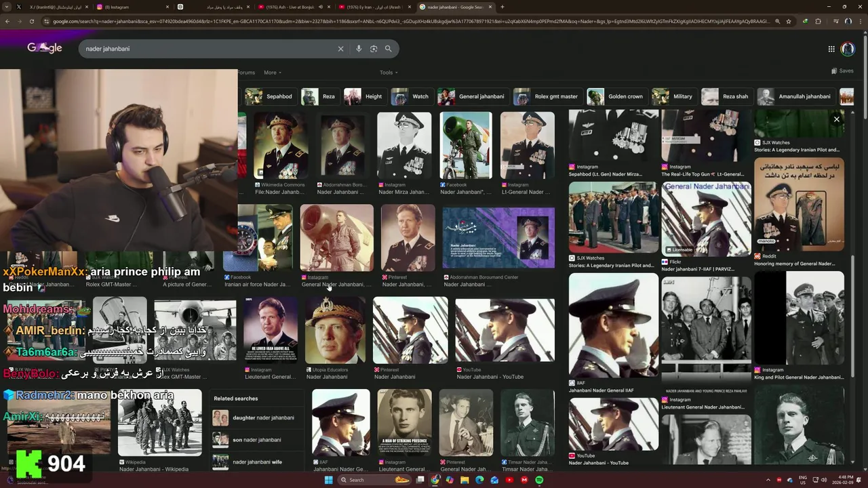Show hidden system tray icons
The height and width of the screenshot is (488, 868).
[x=768, y=480]
